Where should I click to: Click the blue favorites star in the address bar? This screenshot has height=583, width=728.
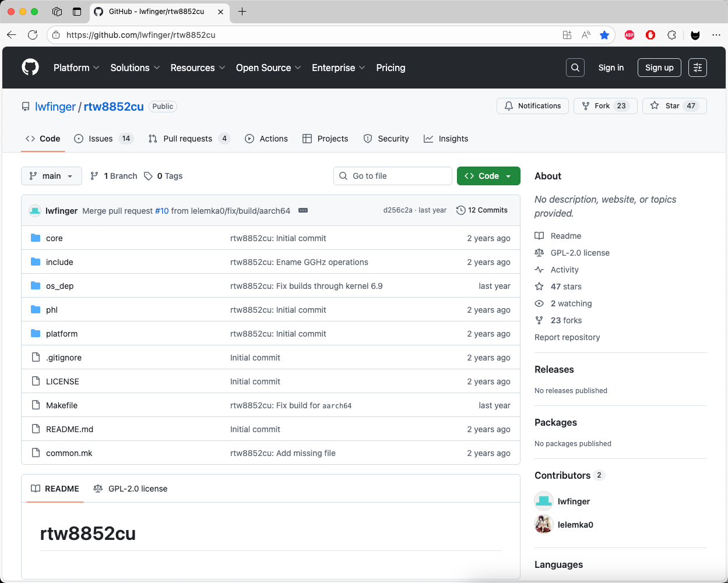point(604,35)
